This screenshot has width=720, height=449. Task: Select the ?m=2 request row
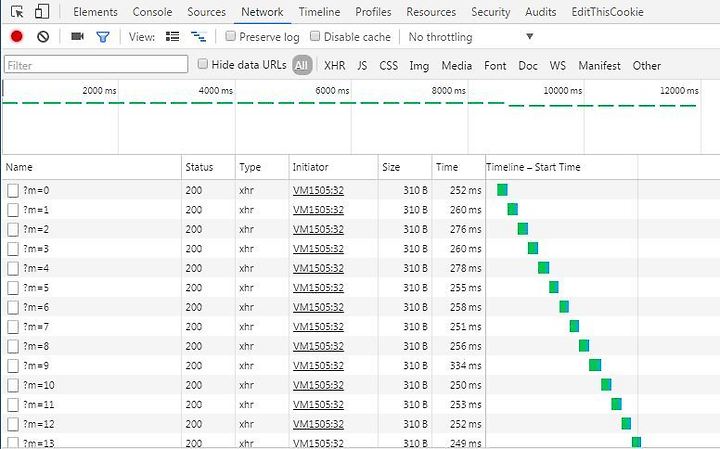[360, 229]
